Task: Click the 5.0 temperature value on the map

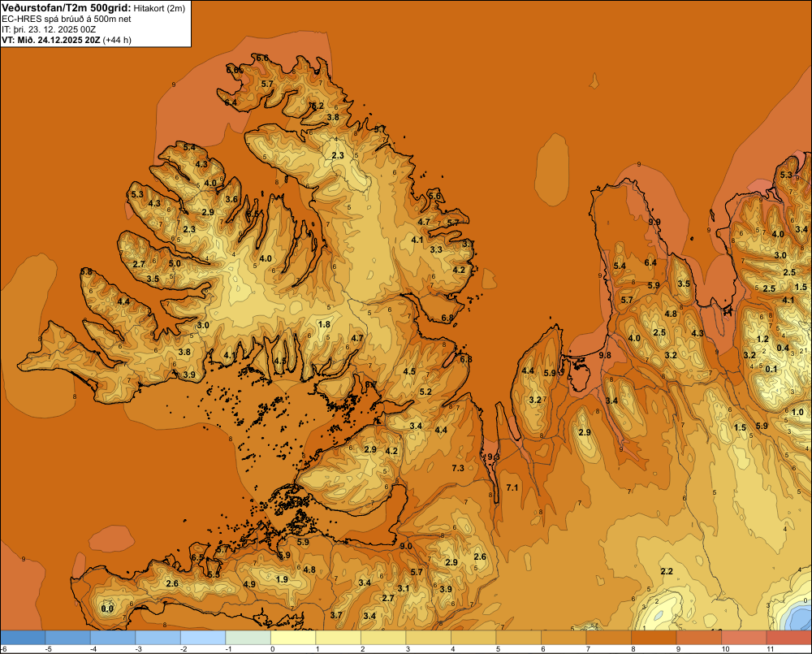Action: point(175,263)
